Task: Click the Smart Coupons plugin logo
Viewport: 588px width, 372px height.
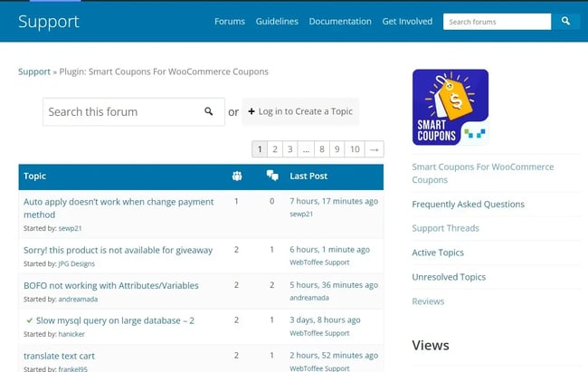Action: click(x=450, y=108)
